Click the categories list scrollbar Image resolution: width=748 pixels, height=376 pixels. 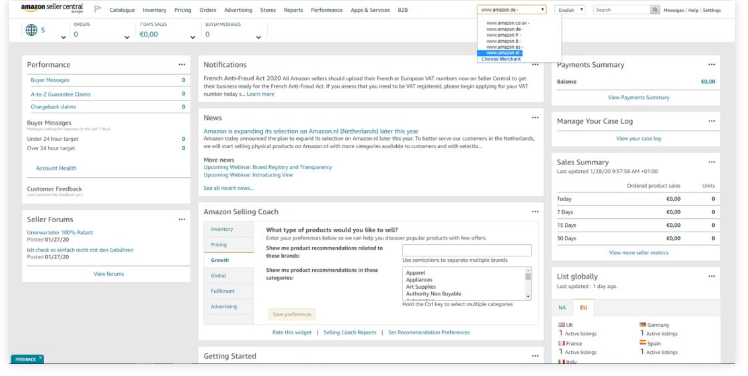(x=528, y=283)
